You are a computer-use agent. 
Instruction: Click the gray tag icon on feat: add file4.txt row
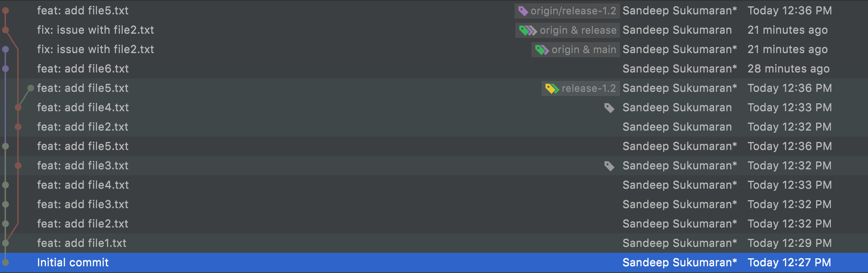[610, 108]
